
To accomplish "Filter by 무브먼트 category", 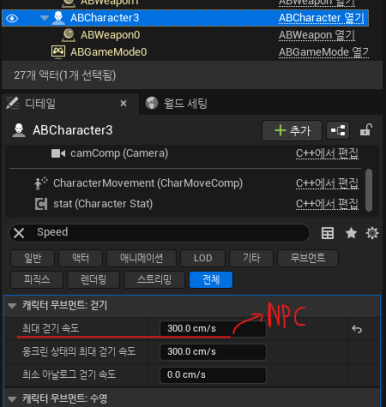I will pyautogui.click(x=308, y=258).
